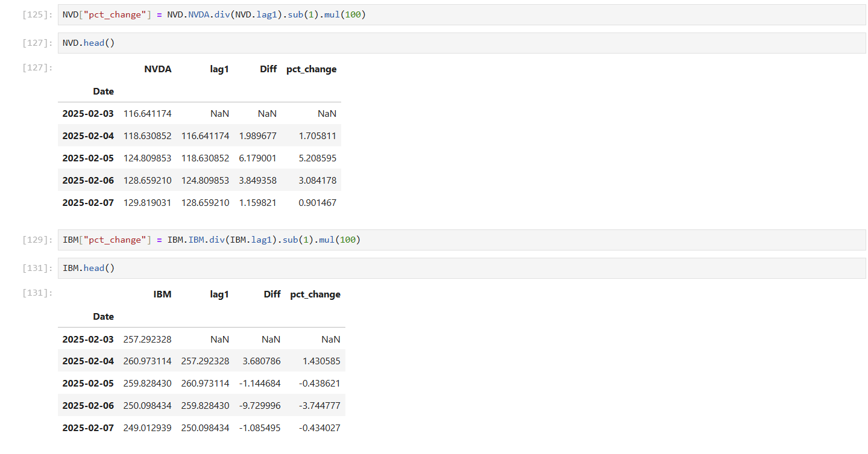
Task: Click Diff value -1.144684
Action: point(260,383)
